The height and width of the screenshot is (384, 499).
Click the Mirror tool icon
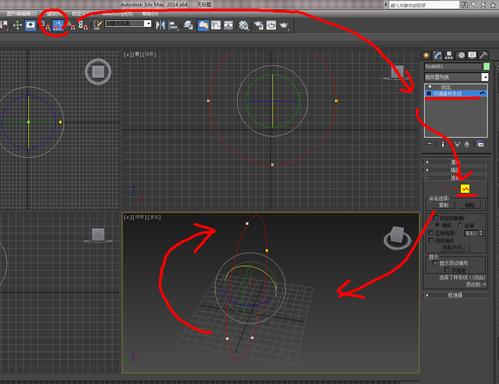[x=160, y=25]
